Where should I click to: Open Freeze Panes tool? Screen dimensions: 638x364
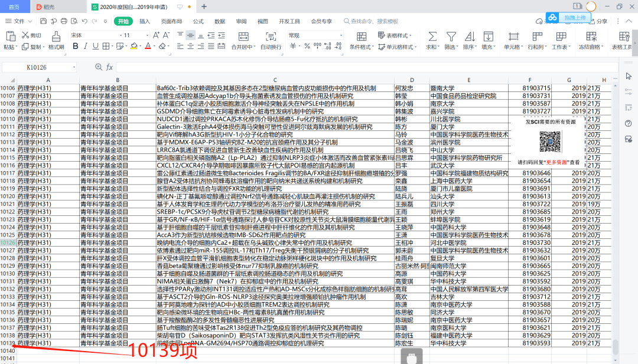tap(591, 37)
